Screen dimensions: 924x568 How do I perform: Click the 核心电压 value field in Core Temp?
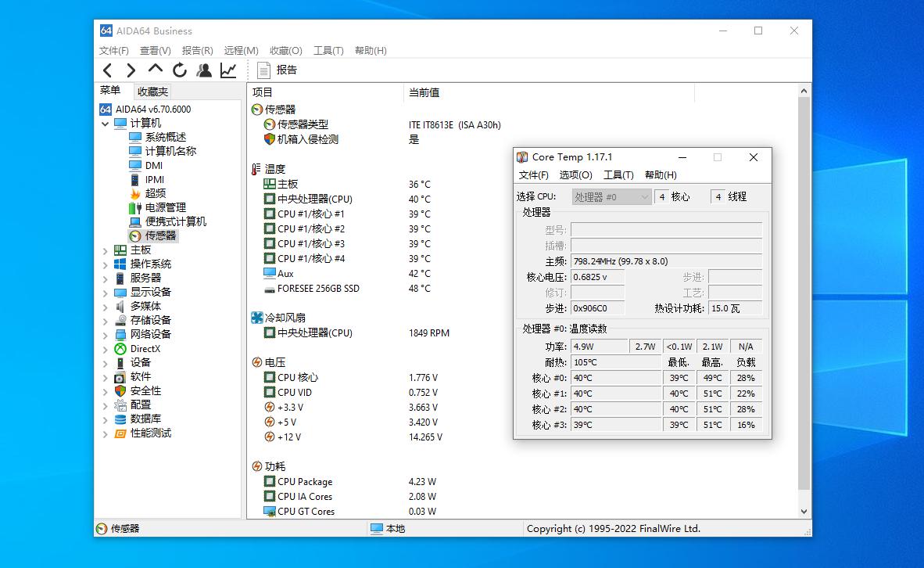(x=599, y=277)
